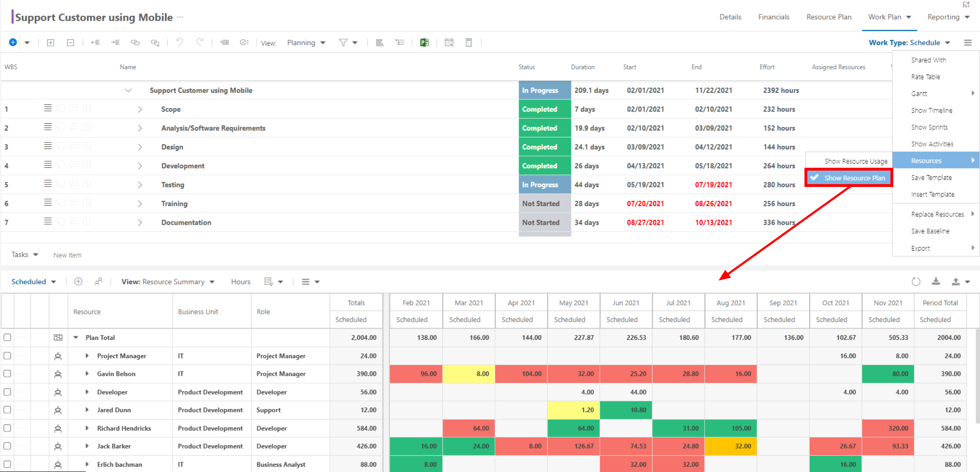
Task: Check the Jack Barker row checkbox
Action: pyautogui.click(x=7, y=446)
